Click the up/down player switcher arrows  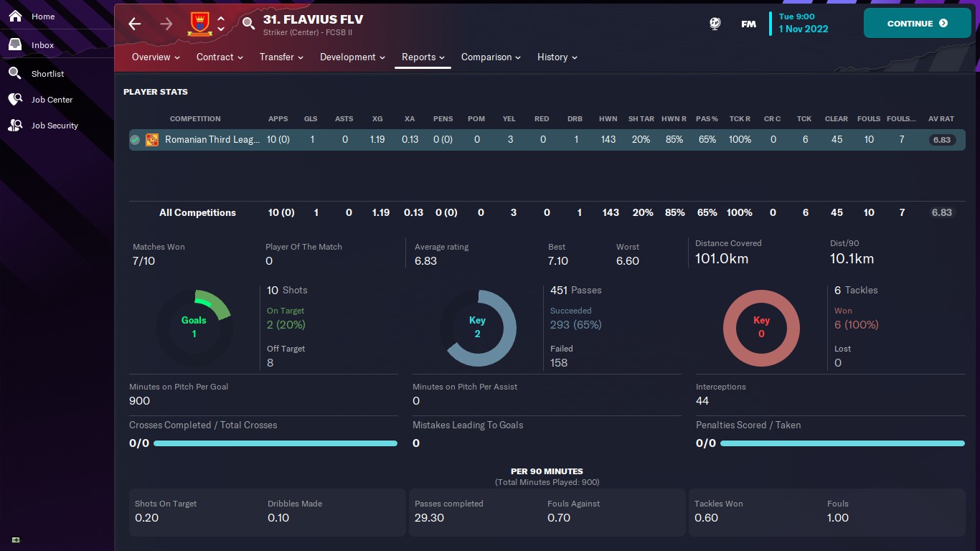[221, 24]
